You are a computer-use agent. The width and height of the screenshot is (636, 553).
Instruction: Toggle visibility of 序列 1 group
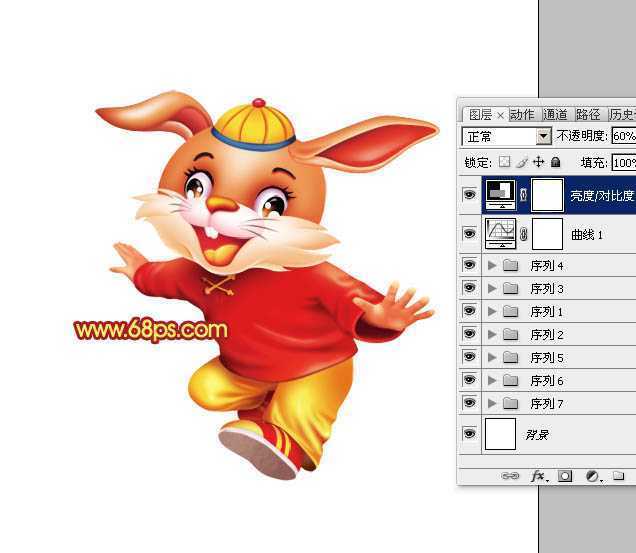[x=469, y=311]
